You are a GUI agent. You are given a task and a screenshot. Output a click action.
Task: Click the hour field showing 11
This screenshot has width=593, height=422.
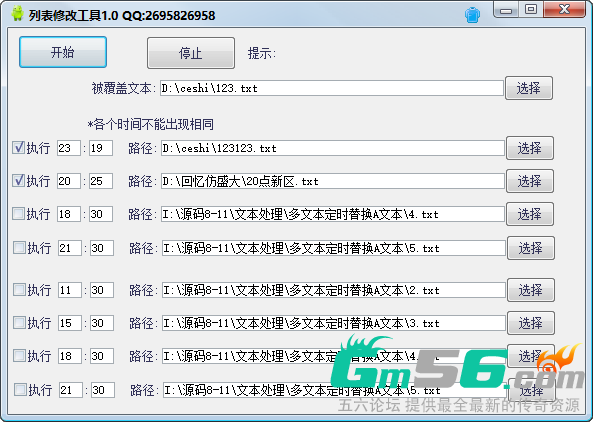[70, 290]
